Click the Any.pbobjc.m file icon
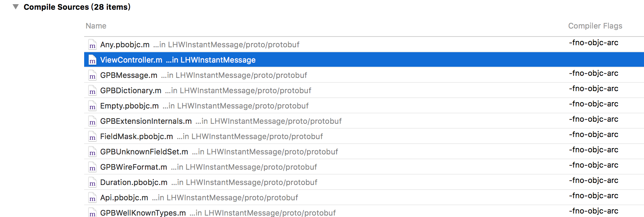The height and width of the screenshot is (217, 644). click(x=92, y=45)
